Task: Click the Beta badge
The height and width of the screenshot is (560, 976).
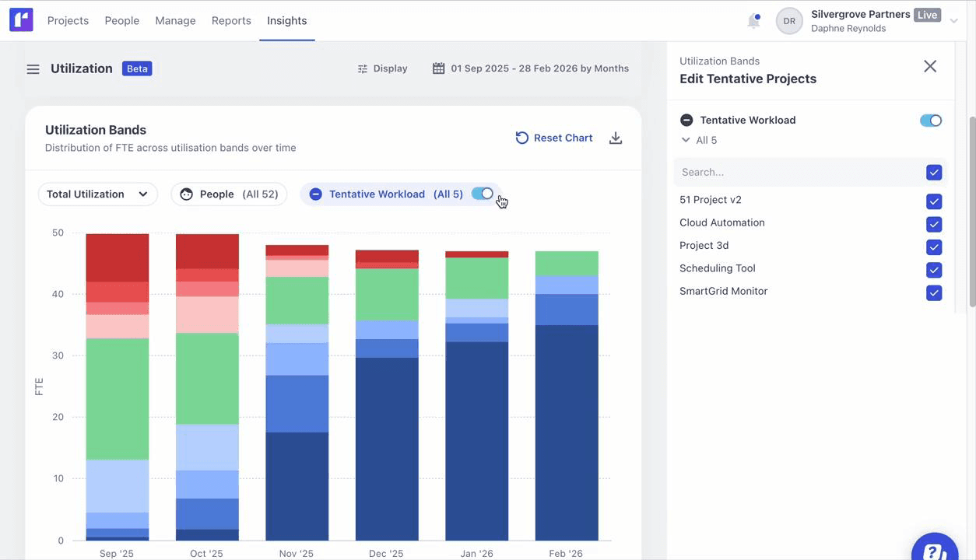Action: 137,68
